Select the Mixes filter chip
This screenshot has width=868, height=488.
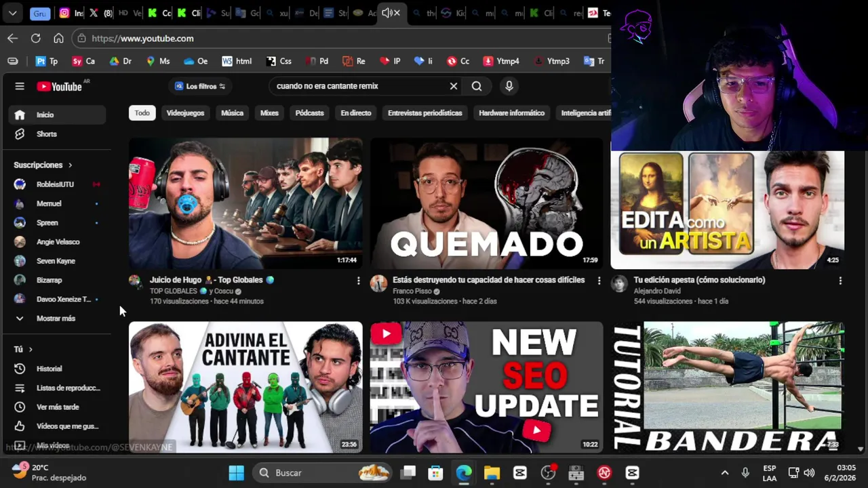point(269,113)
